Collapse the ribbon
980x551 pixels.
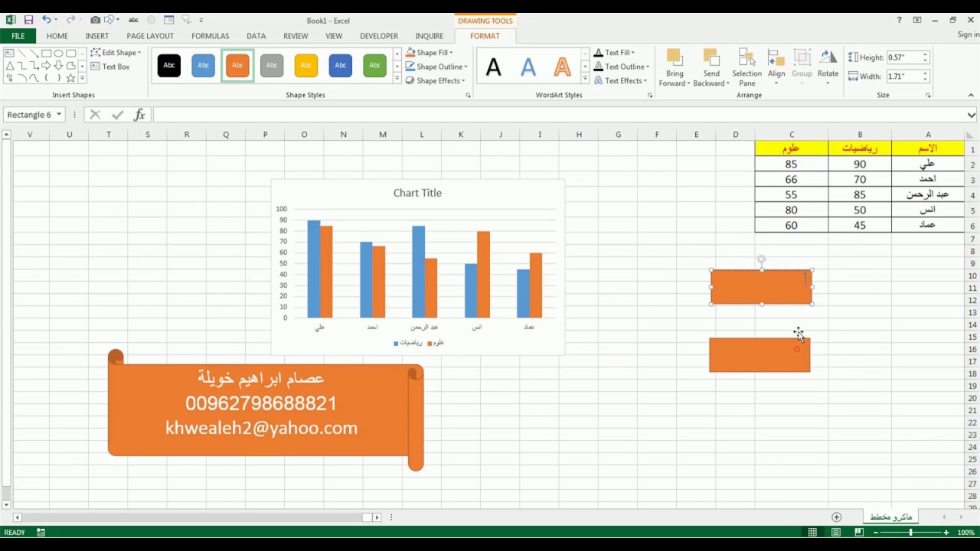[972, 95]
